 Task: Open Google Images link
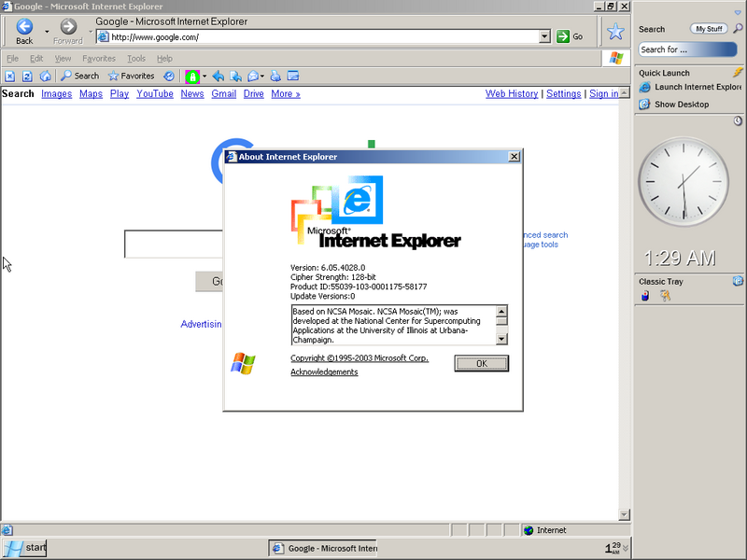click(56, 94)
